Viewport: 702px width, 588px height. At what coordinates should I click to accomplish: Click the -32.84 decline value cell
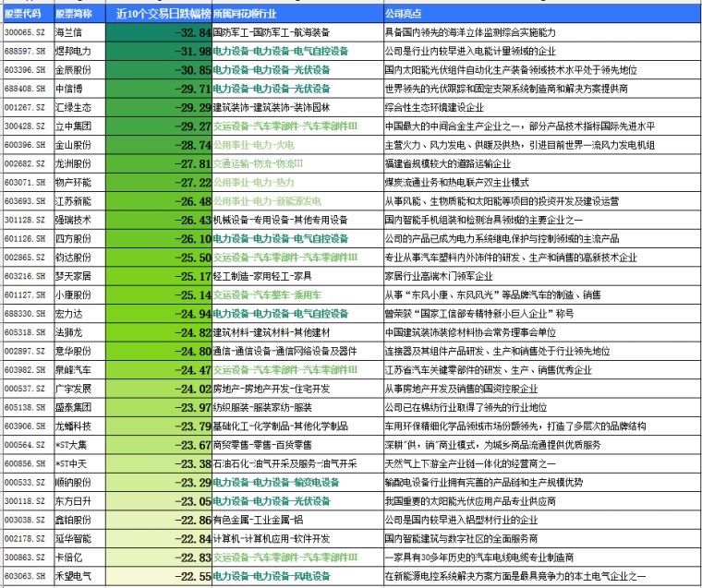pos(159,32)
